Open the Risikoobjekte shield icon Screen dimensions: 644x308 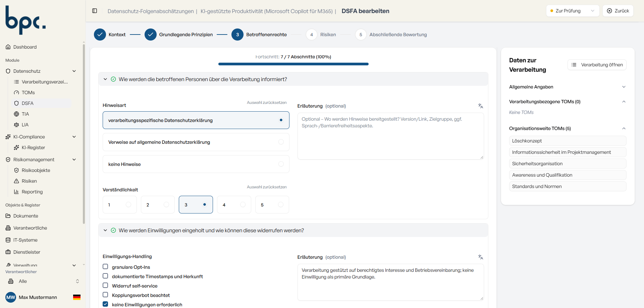click(16, 170)
